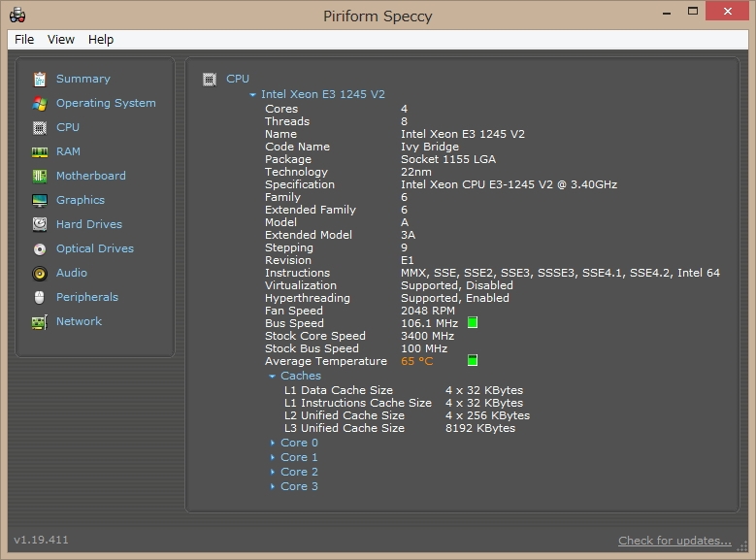This screenshot has width=756, height=560.
Task: Click the green Average Temperature indicator
Action: [473, 360]
